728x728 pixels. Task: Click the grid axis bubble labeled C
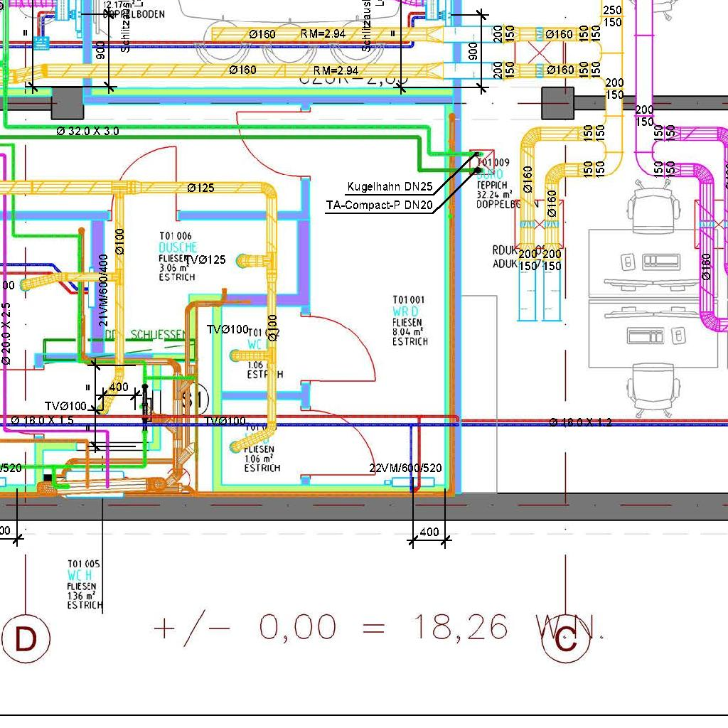pyautogui.click(x=566, y=639)
